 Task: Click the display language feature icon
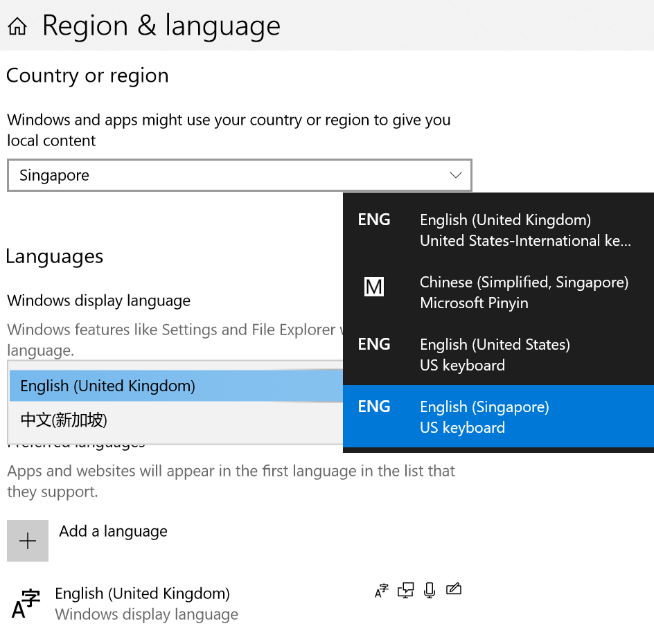(382, 590)
